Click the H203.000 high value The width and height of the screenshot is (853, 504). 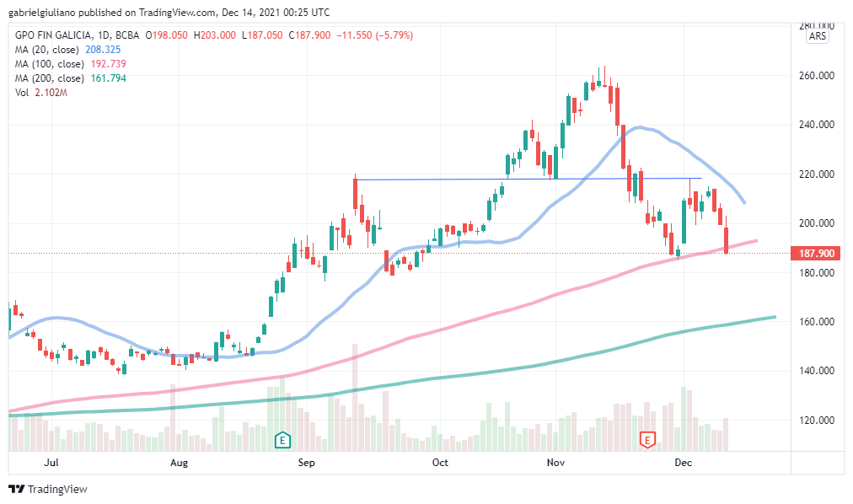(x=215, y=35)
